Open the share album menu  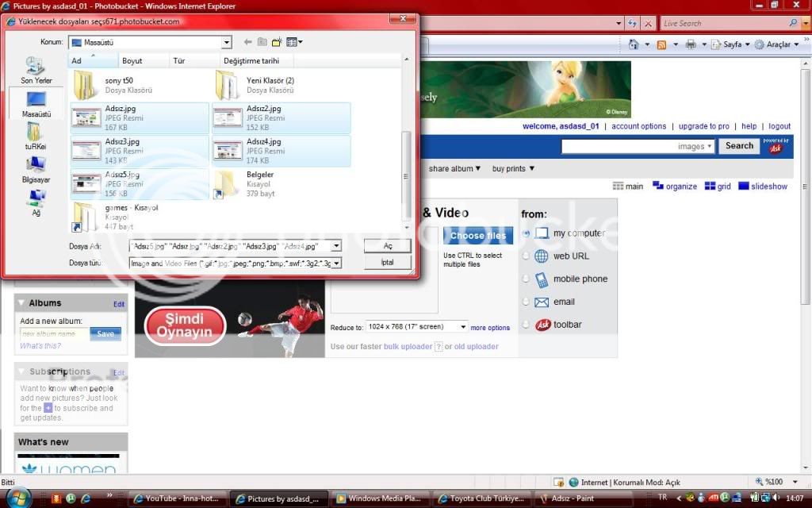click(455, 168)
